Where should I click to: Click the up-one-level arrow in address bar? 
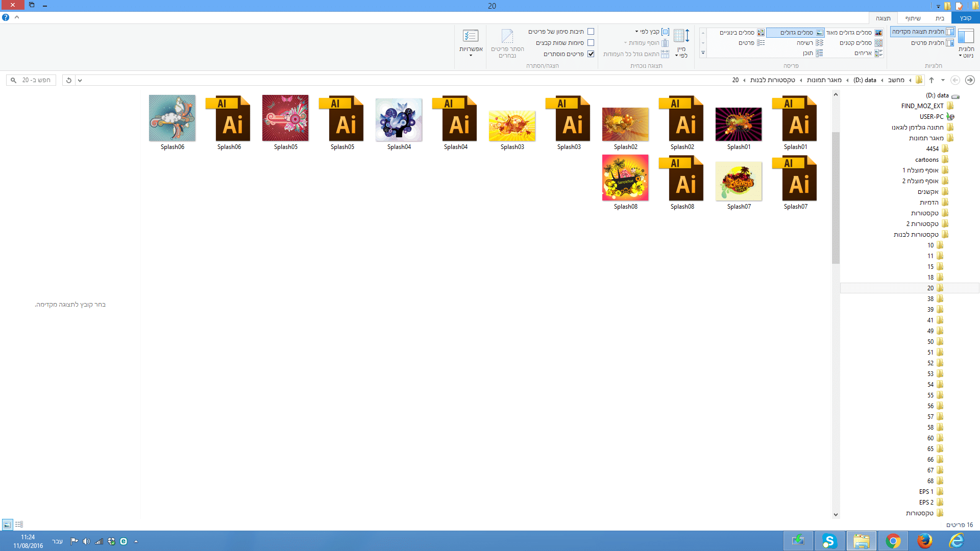coord(932,80)
